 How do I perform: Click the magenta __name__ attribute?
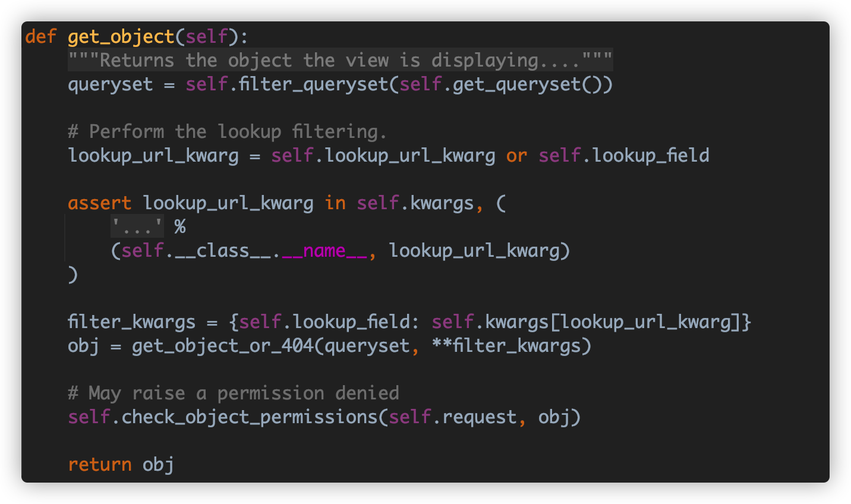pyautogui.click(x=324, y=250)
